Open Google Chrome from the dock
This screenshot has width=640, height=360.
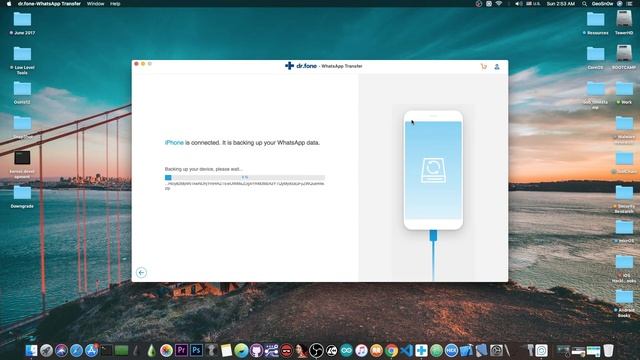coord(391,350)
